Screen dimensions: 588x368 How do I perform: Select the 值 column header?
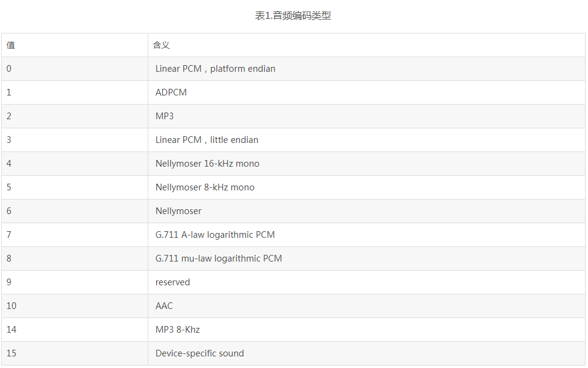pos(75,45)
